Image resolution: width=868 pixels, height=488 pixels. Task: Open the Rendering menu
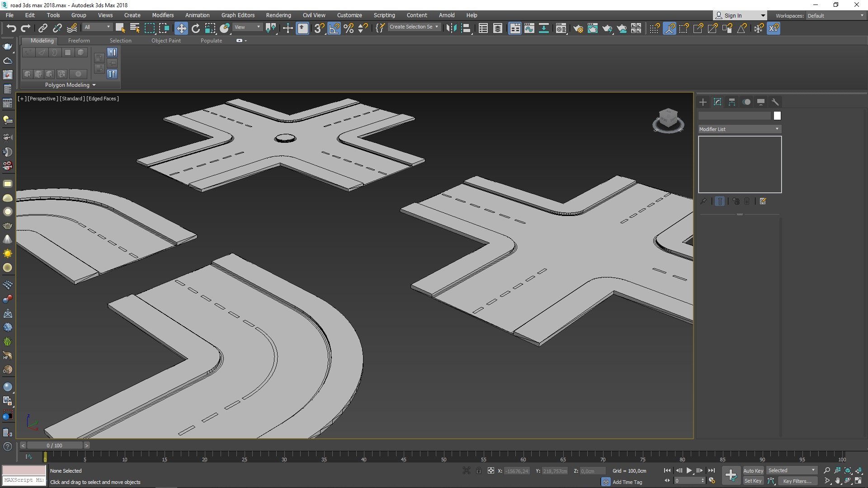click(278, 15)
